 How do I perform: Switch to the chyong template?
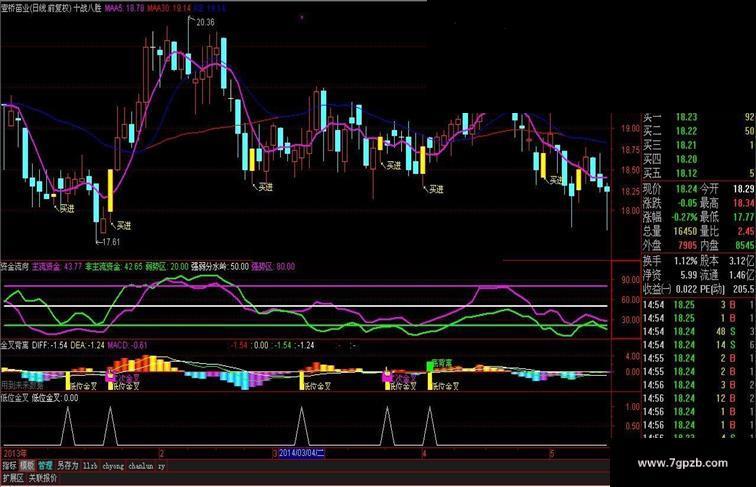(x=113, y=466)
